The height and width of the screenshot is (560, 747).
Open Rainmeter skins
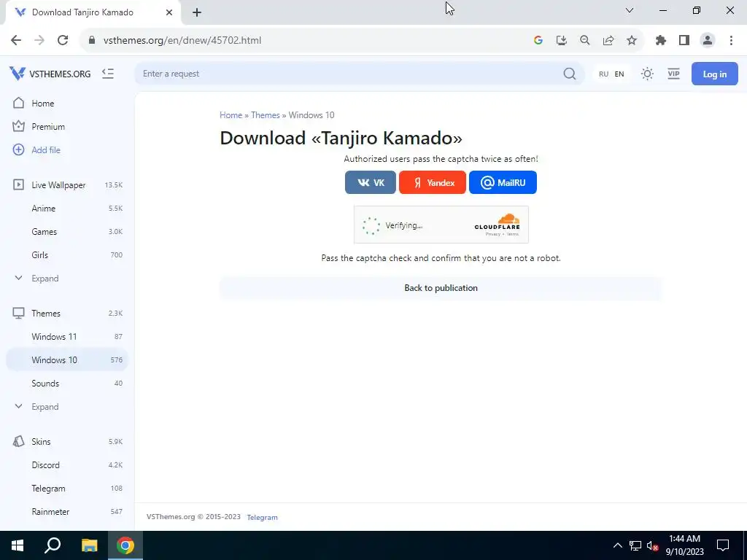coord(67,511)
